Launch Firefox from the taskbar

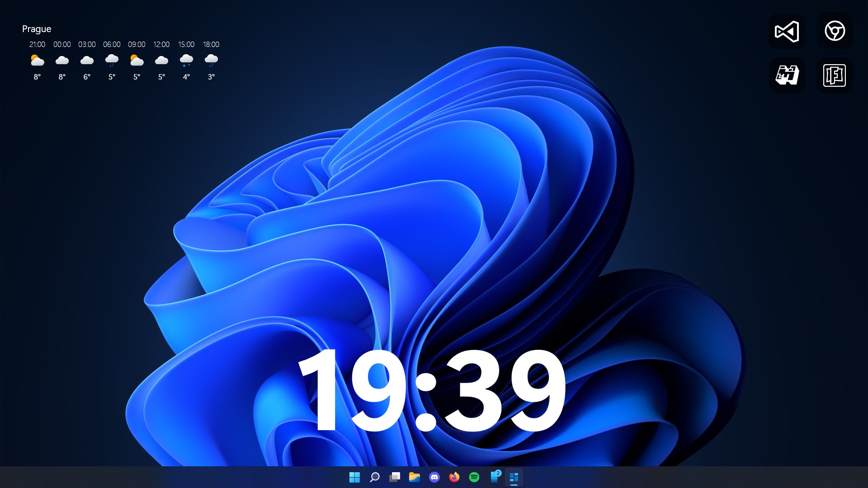[x=454, y=477]
